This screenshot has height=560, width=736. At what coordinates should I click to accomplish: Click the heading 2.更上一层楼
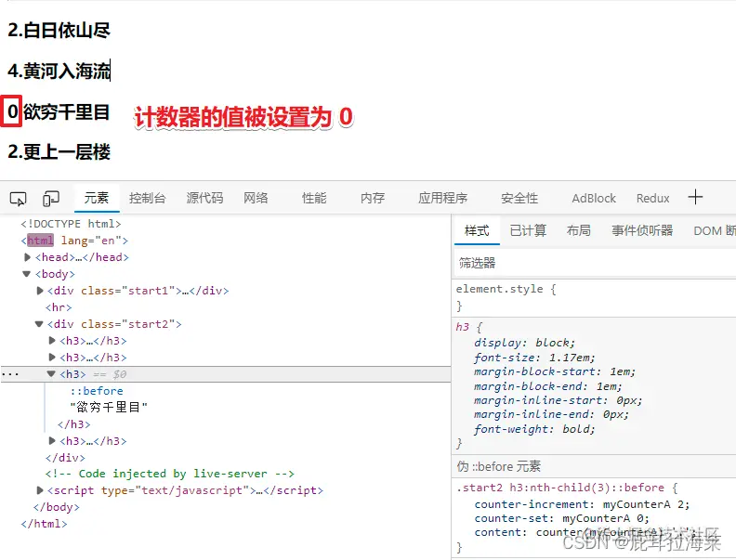pos(59,152)
